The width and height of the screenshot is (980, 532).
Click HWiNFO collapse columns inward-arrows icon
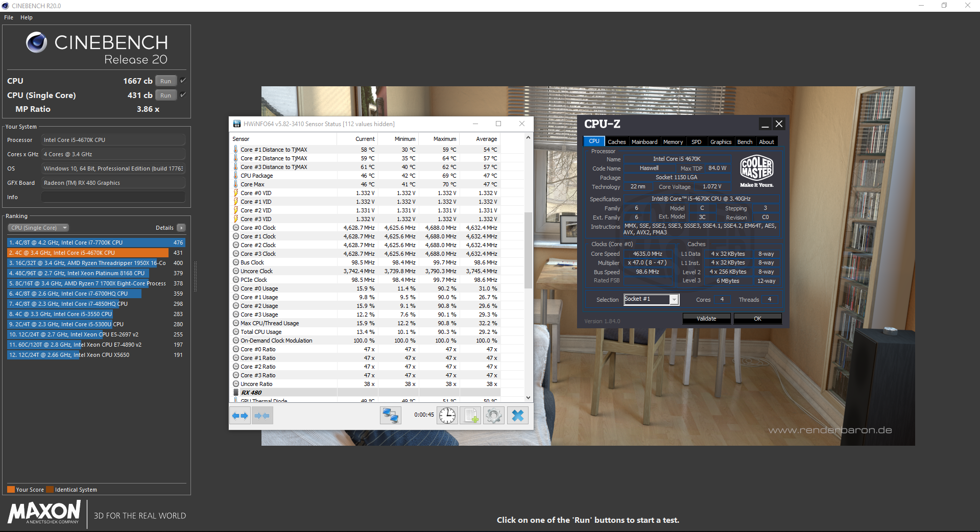(x=262, y=416)
